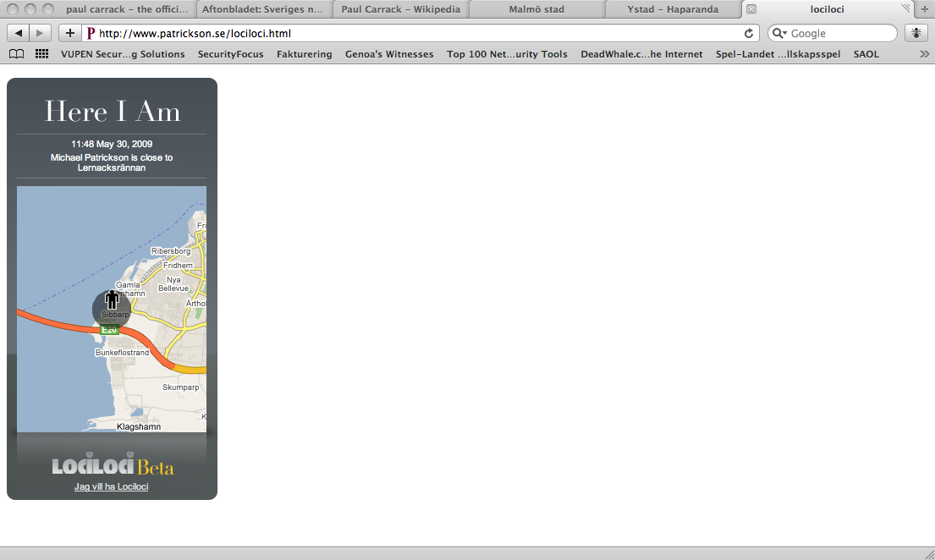Open the Top 100 Network Security Tools bookmark
This screenshot has height=560, width=935.
[507, 54]
